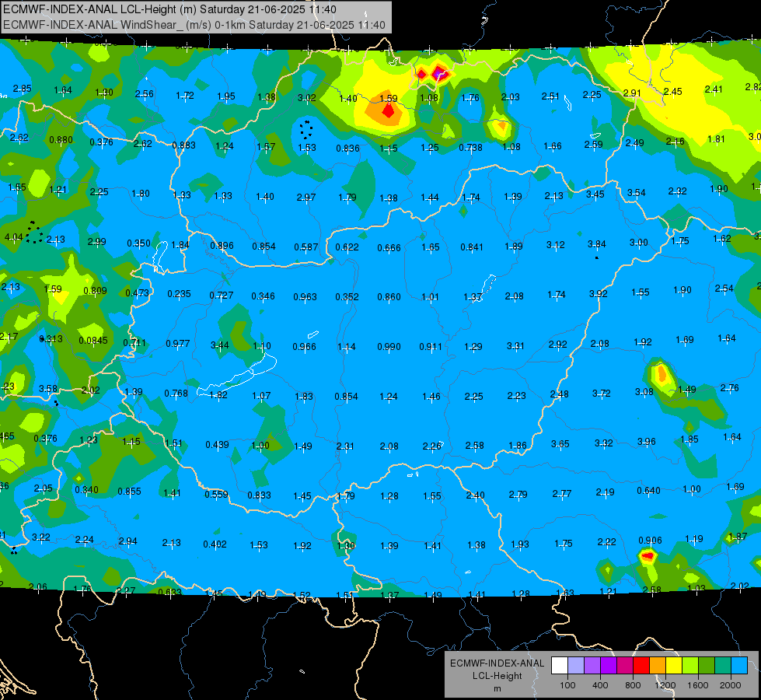761x700 pixels.
Task: Click the wind shear value '0.809'
Action: pyautogui.click(x=95, y=291)
